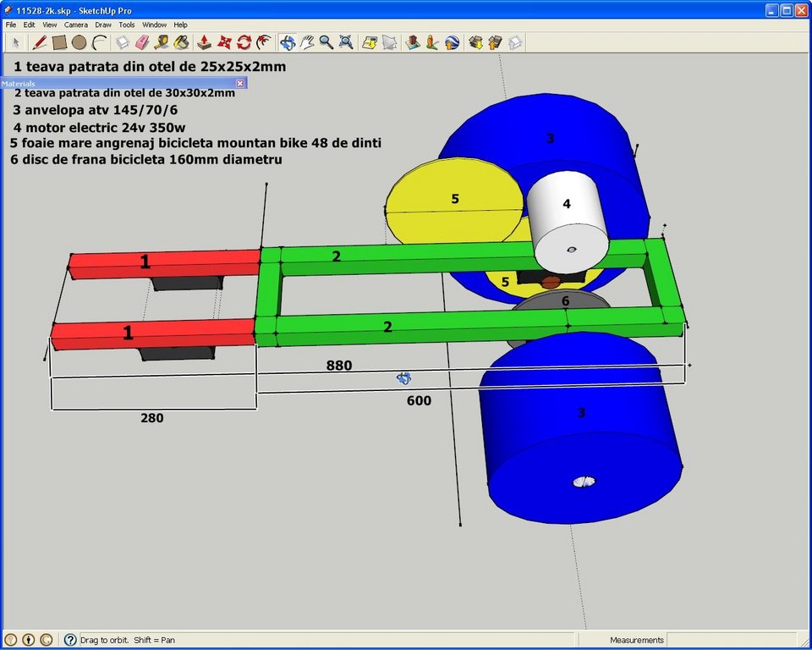The image size is (812, 650).
Task: Select the Offset tool
Action: click(264, 42)
